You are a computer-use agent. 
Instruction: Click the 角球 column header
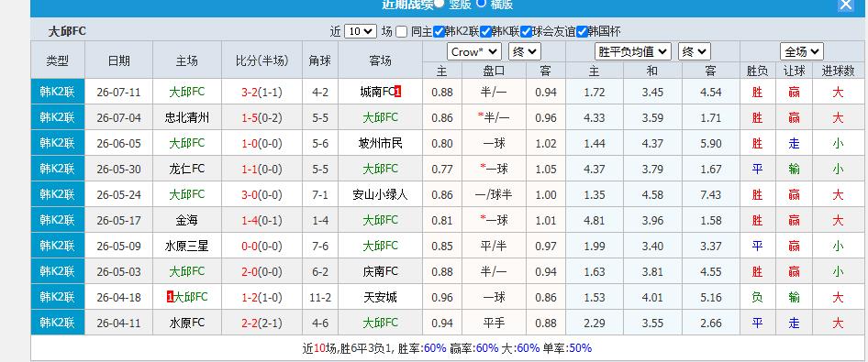[320, 60]
